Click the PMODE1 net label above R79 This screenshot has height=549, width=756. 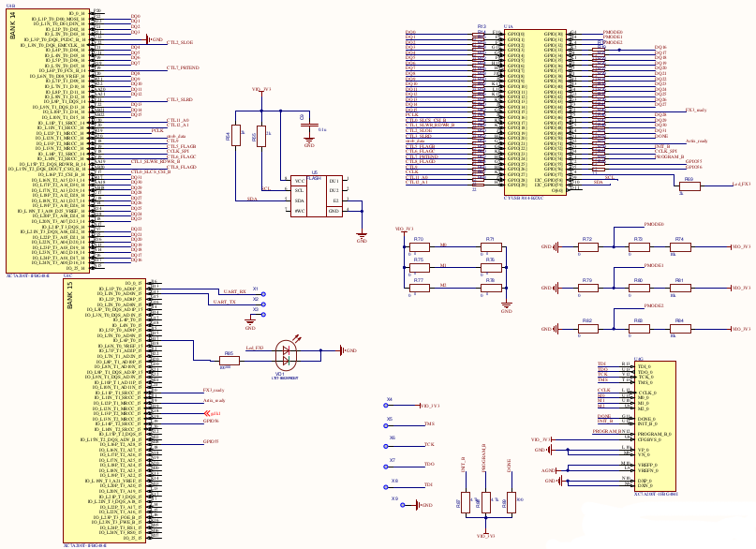pos(654,265)
